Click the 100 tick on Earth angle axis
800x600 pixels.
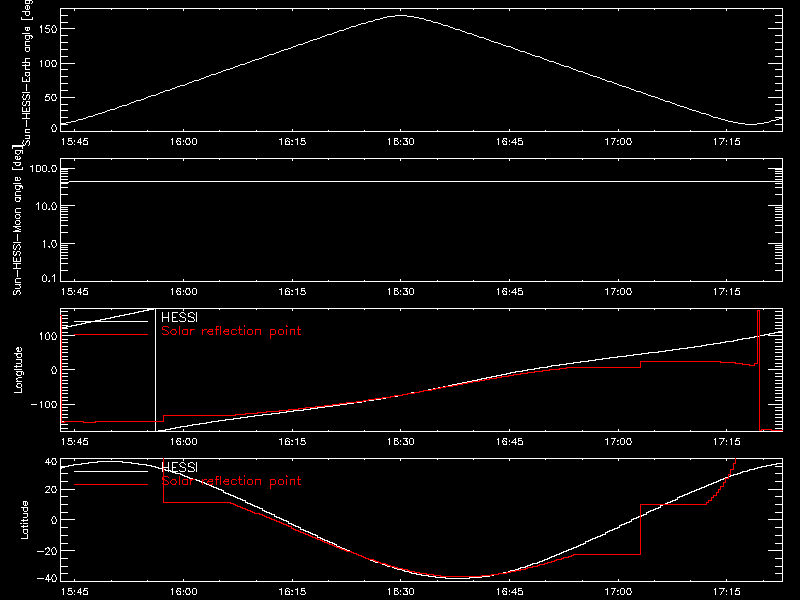click(47, 64)
